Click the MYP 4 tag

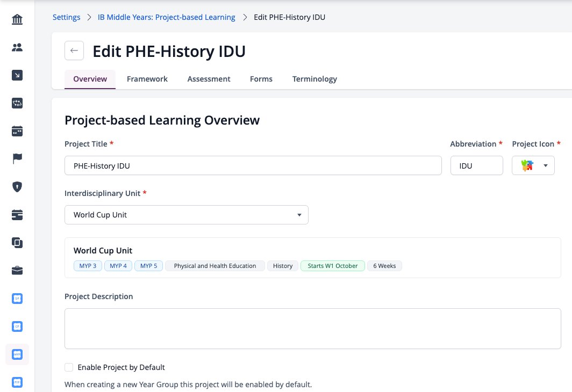point(118,266)
